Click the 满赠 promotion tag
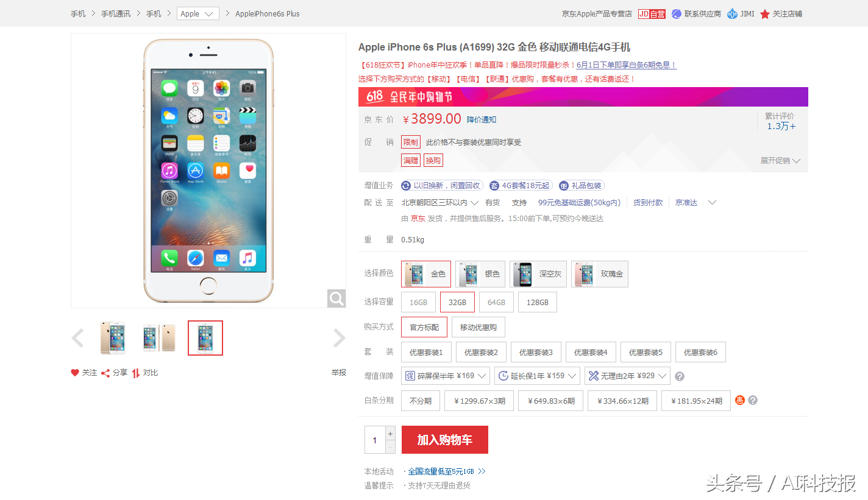 click(411, 160)
